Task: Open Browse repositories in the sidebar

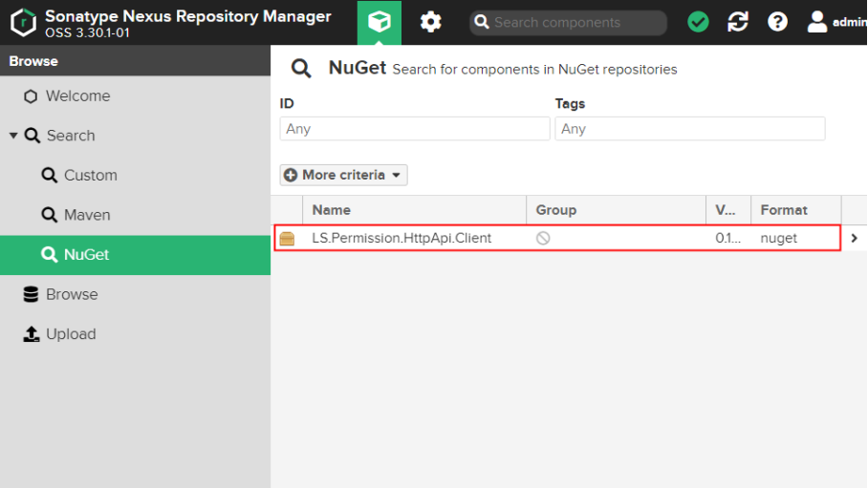Action: [135, 294]
